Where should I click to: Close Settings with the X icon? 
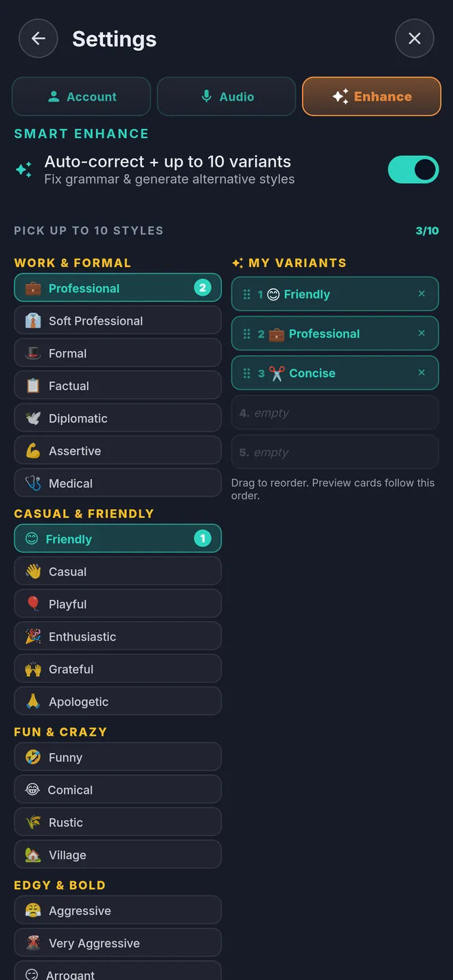[415, 38]
